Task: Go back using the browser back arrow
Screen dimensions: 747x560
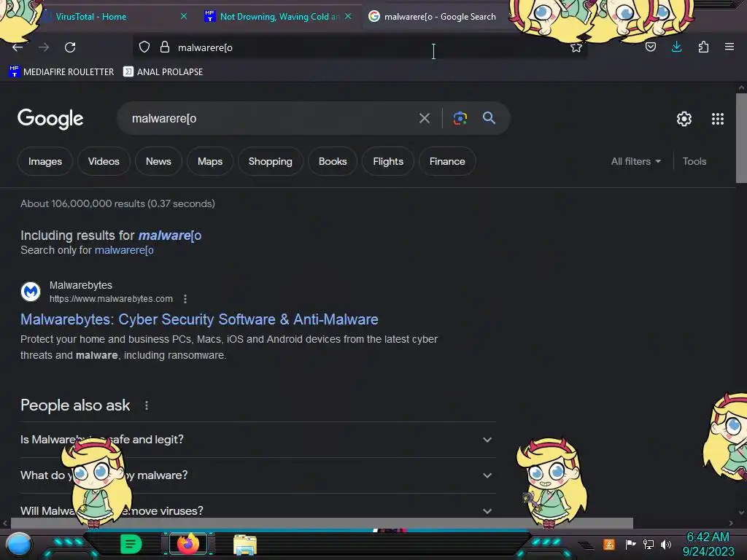Action: pyautogui.click(x=18, y=47)
